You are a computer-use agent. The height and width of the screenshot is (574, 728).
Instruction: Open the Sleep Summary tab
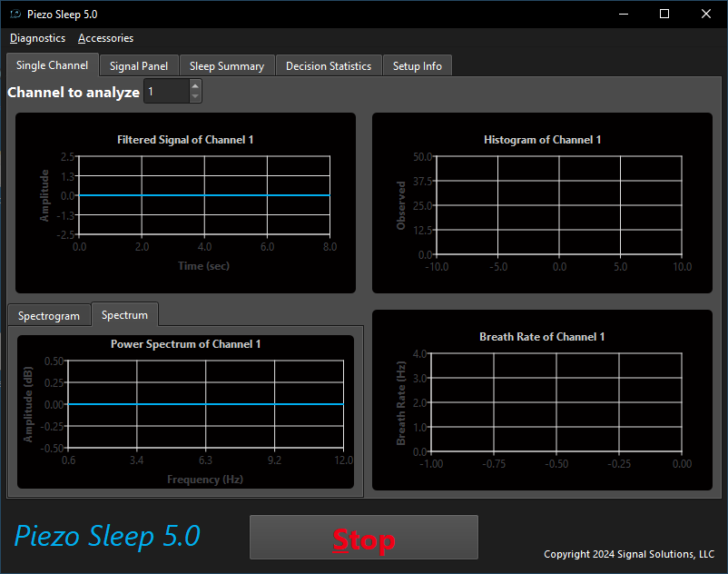pyautogui.click(x=227, y=66)
